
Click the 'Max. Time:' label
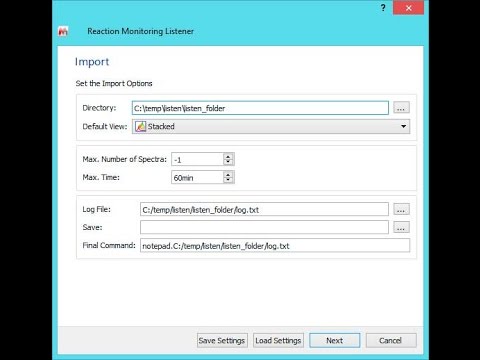[x=101, y=177]
